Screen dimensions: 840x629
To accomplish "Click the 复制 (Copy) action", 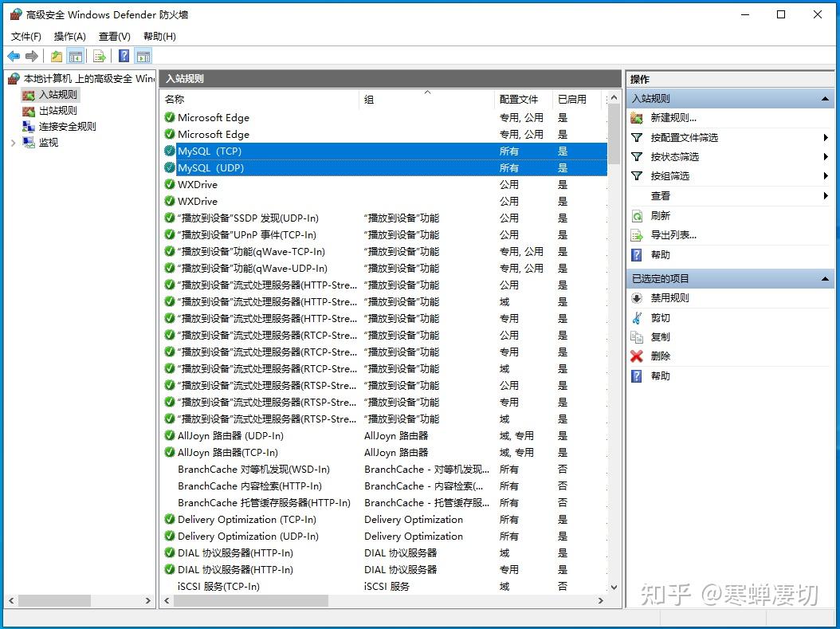I will (x=661, y=336).
